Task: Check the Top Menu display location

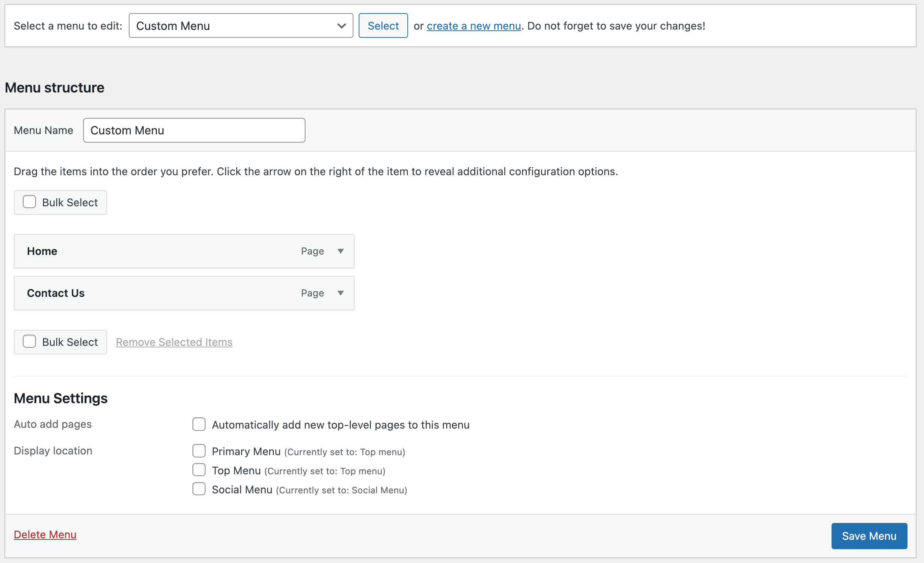Action: [199, 470]
